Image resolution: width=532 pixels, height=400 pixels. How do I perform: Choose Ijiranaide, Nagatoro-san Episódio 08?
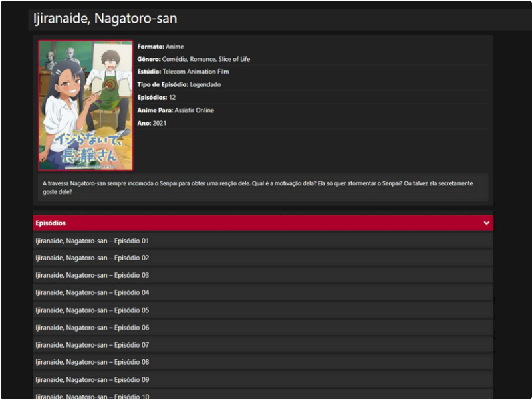pyautogui.click(x=92, y=362)
